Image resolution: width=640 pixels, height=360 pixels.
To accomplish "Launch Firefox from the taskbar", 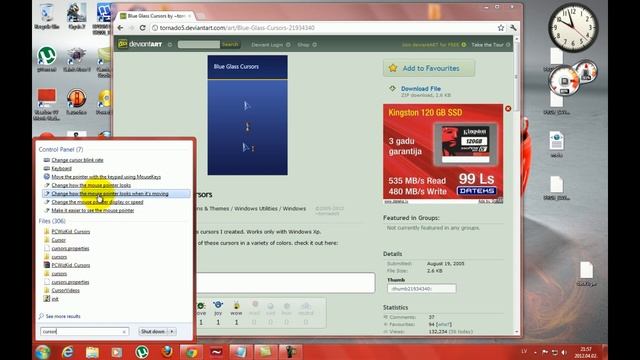I will (x=167, y=352).
